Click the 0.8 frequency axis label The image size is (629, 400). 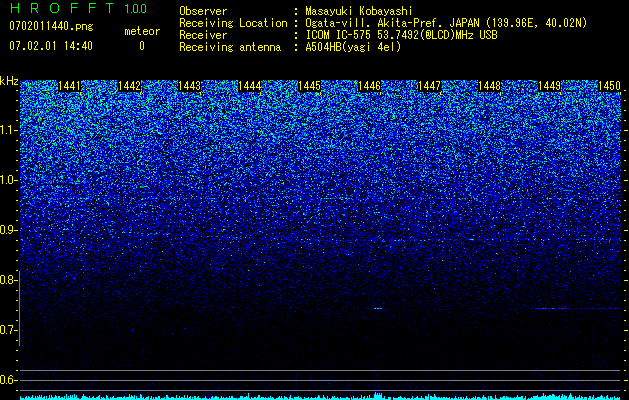coord(9,280)
